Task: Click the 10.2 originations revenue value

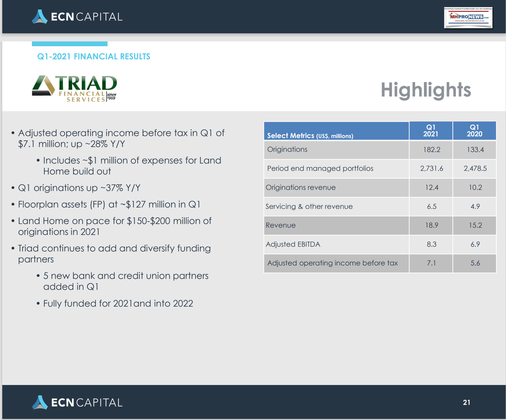Action: click(475, 187)
